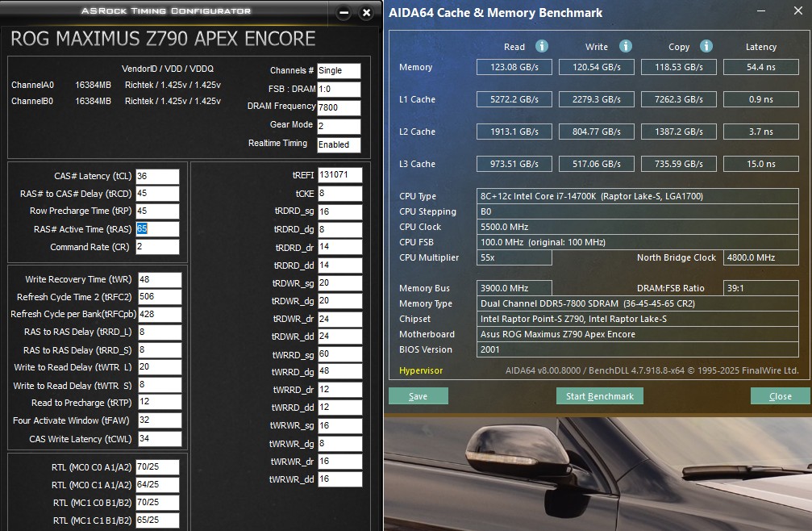Viewport: 812px width, 531px height.
Task: Select the CAS# Latency (tCL) field
Action: pyautogui.click(x=157, y=176)
